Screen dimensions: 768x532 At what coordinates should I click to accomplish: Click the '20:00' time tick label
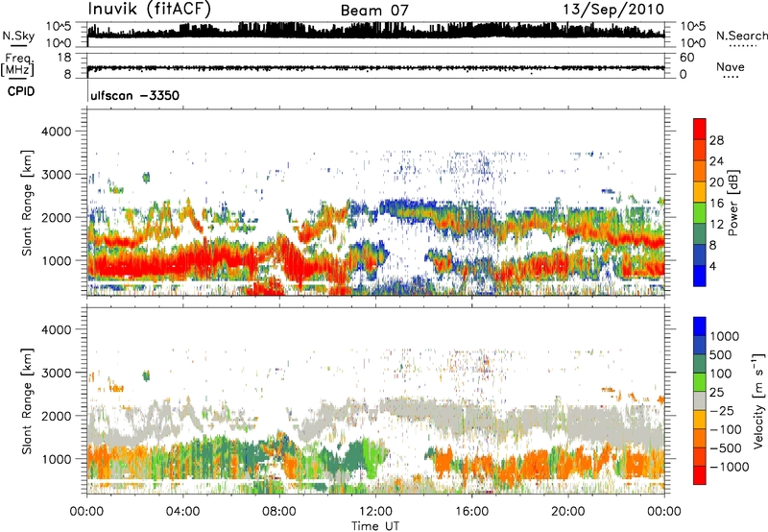(x=568, y=512)
